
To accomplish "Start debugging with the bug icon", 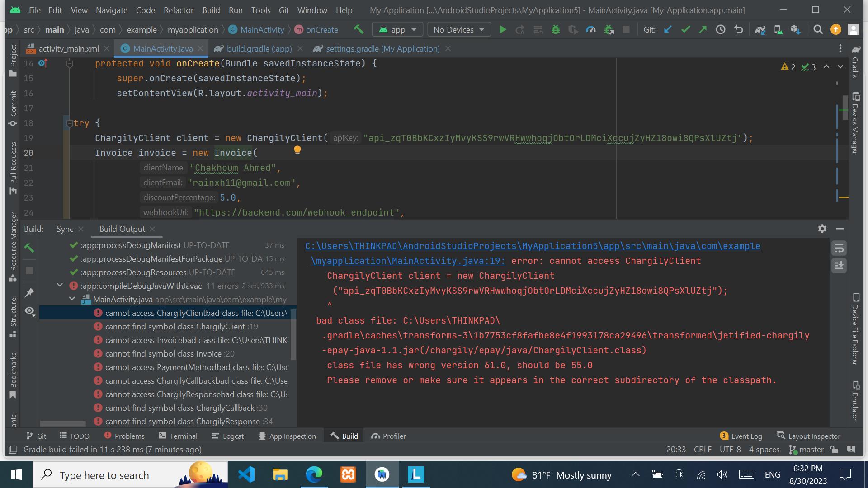I will tap(555, 29).
